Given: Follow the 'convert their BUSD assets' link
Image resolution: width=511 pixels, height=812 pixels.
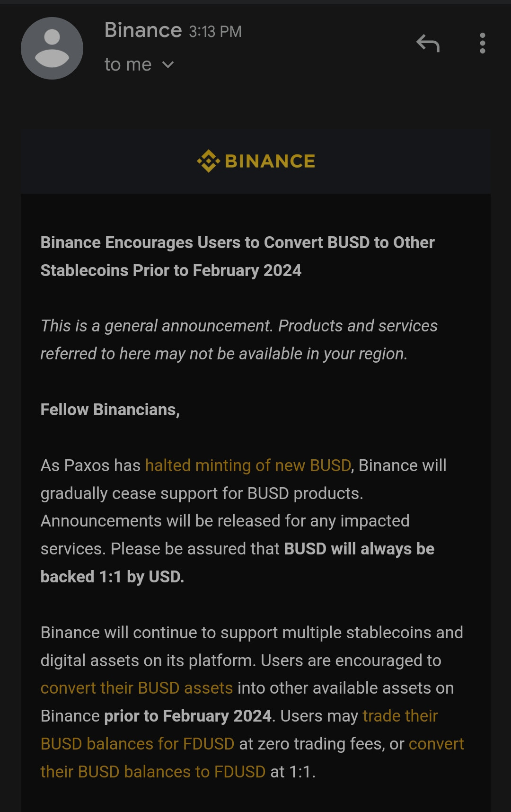Looking at the screenshot, I should (x=137, y=688).
